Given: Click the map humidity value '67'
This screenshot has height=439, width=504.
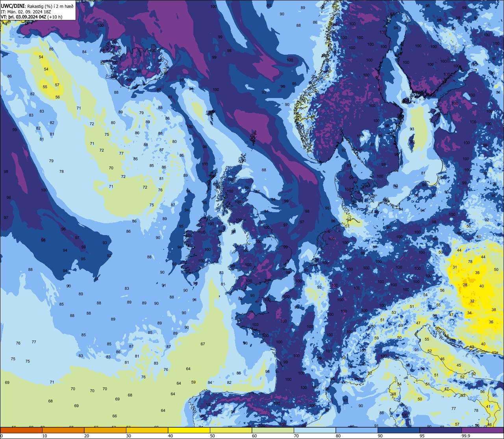Looking at the screenshot, I should pos(203,344).
